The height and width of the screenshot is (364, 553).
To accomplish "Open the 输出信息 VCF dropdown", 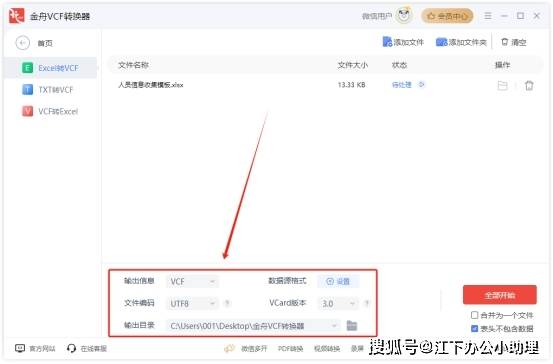I will point(192,281).
